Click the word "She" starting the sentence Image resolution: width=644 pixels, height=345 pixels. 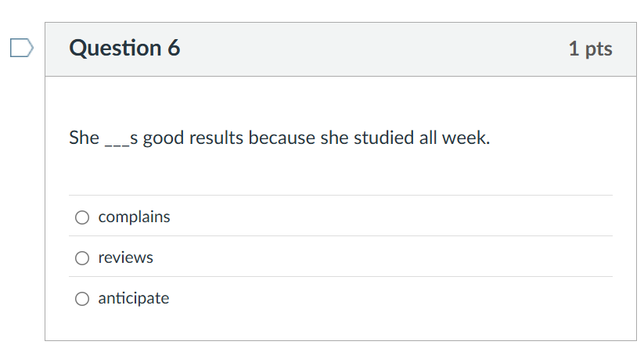pos(84,139)
